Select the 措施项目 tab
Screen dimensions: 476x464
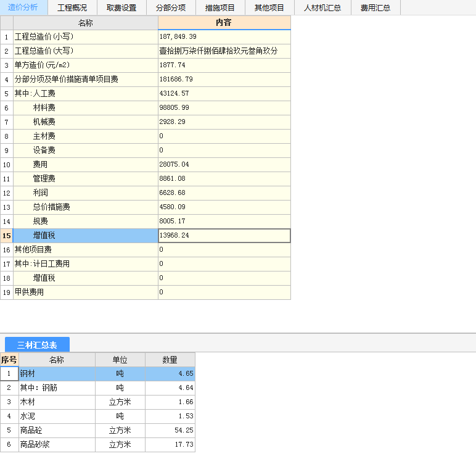[x=220, y=7]
